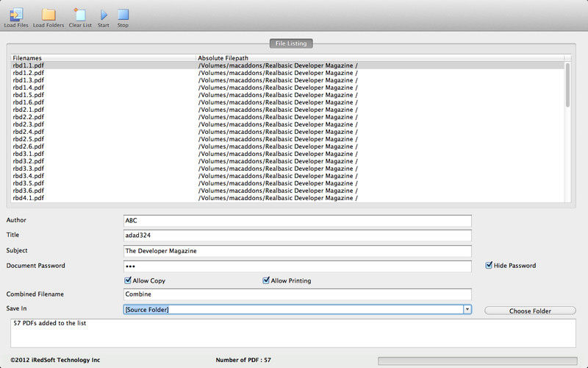
Task: Click the Document Password field
Action: (298, 266)
